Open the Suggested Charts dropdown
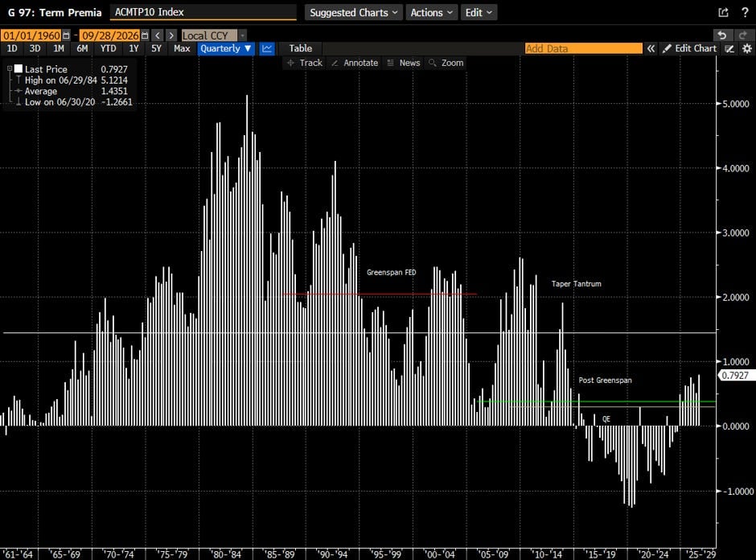The width and height of the screenshot is (756, 560). [x=353, y=13]
